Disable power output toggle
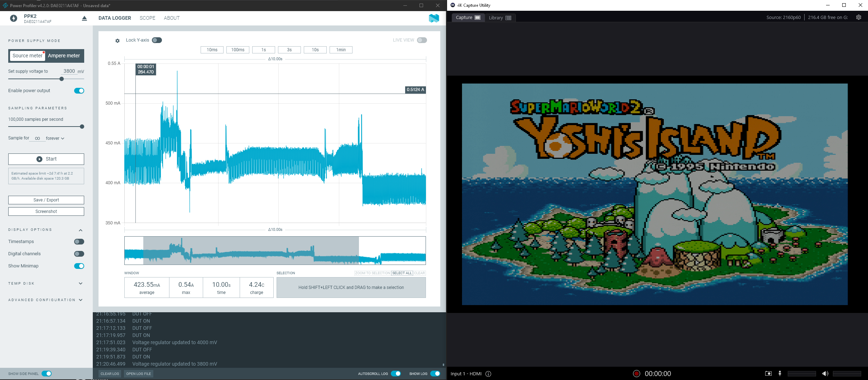The height and width of the screenshot is (380, 868). click(x=79, y=91)
